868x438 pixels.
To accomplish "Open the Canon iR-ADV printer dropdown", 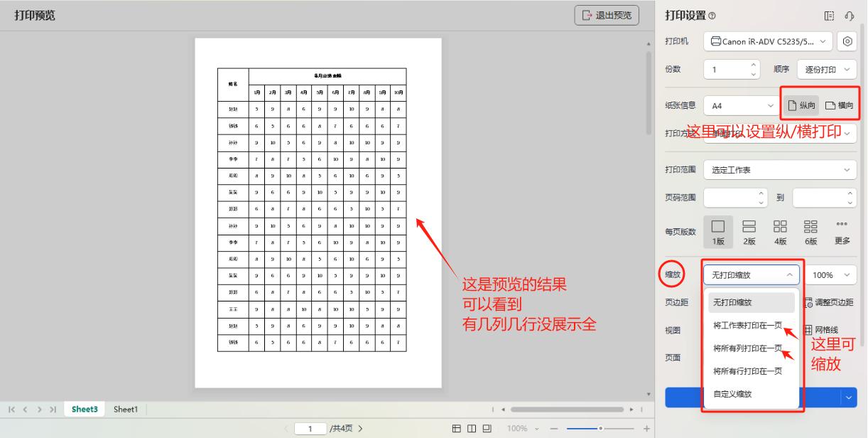I will coord(769,42).
